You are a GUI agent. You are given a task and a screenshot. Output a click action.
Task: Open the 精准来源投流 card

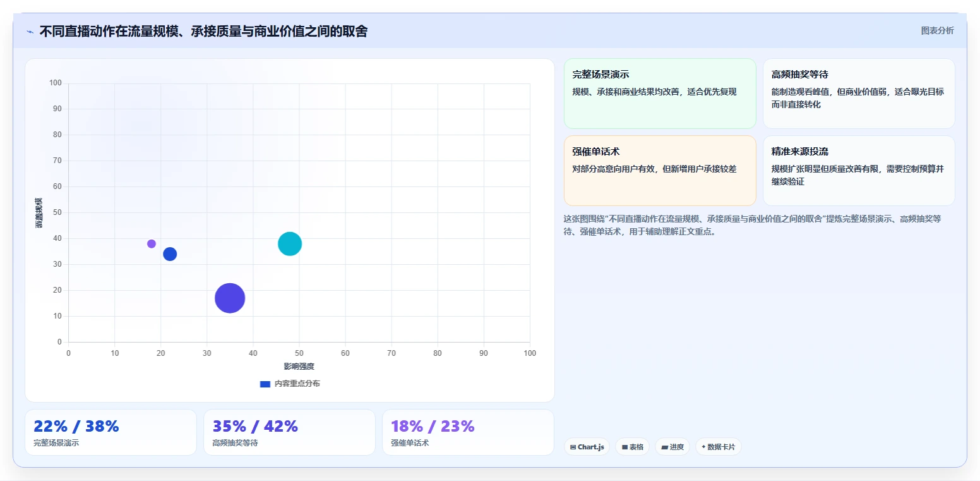[x=859, y=170]
